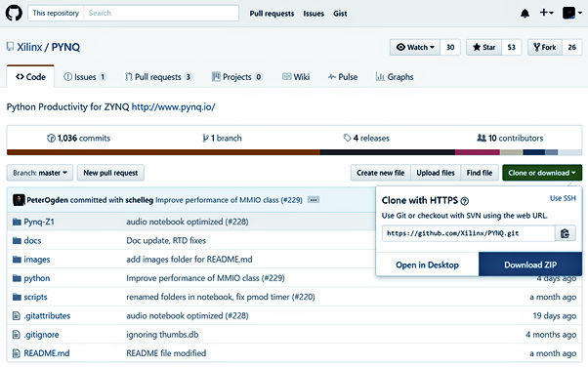Open the .gitignore file
Viewport: 588px width, 367px height.
point(41,335)
